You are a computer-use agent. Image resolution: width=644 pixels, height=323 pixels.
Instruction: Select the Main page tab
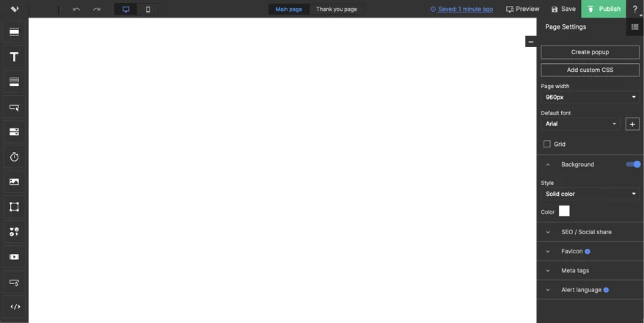pyautogui.click(x=288, y=10)
